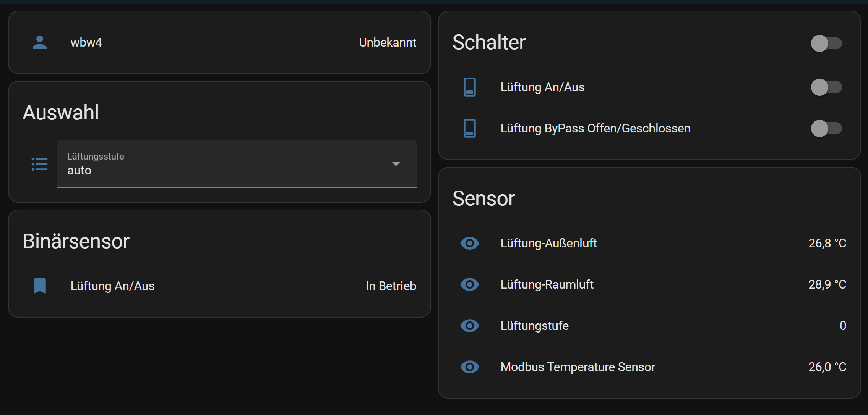Click the eye icon for Lüftungstufe sensor
The image size is (868, 415).
470,326
